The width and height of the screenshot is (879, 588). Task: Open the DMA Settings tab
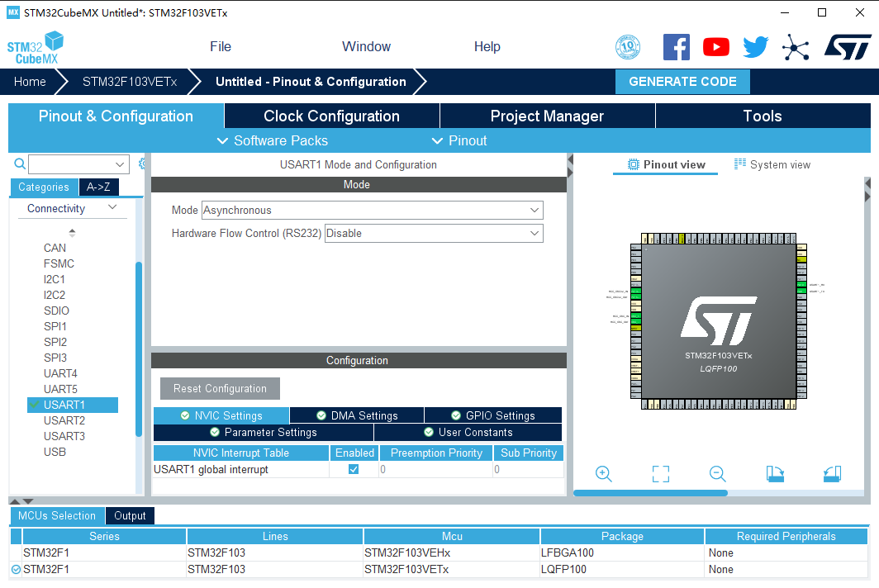pos(357,415)
